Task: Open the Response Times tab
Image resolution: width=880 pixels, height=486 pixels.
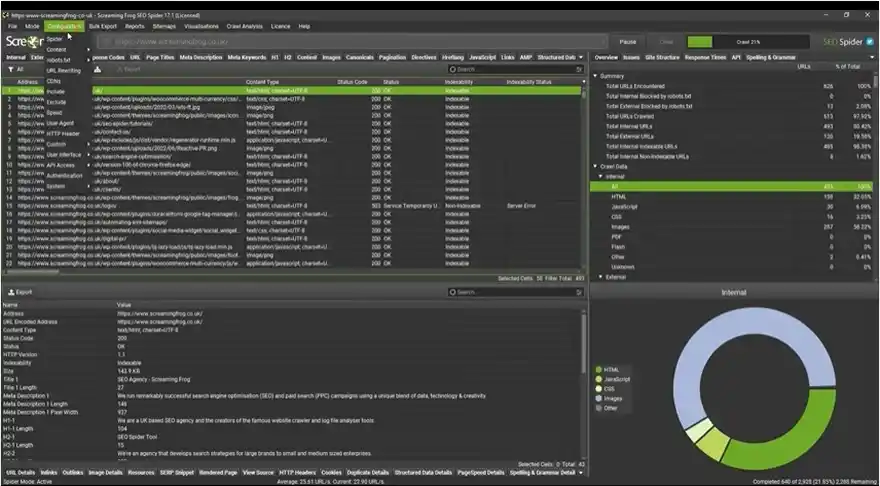Action: click(x=705, y=57)
